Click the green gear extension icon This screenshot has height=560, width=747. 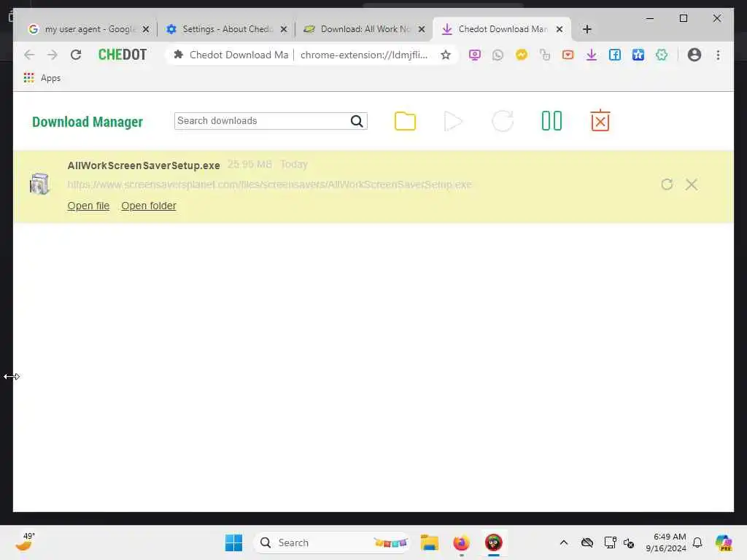[661, 55]
